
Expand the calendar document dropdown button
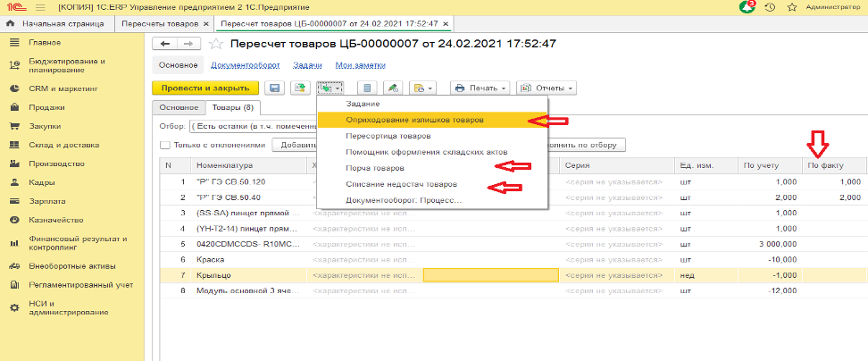tap(423, 88)
